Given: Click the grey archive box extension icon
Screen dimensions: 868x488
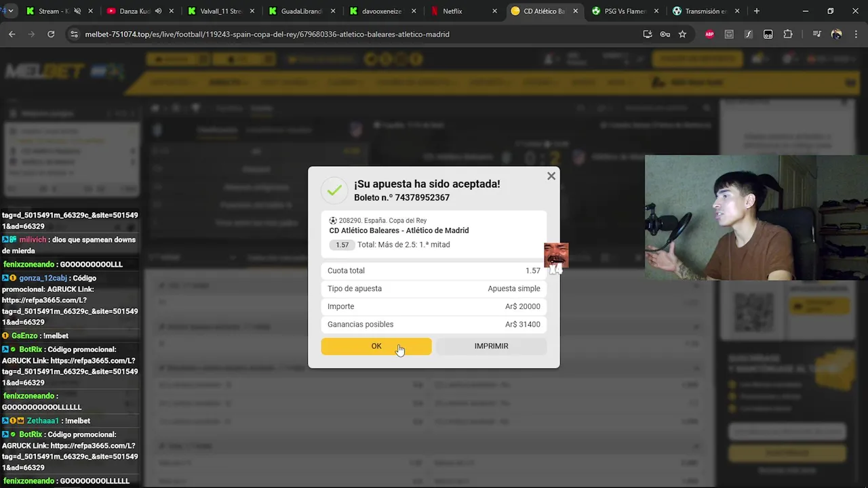Looking at the screenshot, I should click(x=729, y=34).
